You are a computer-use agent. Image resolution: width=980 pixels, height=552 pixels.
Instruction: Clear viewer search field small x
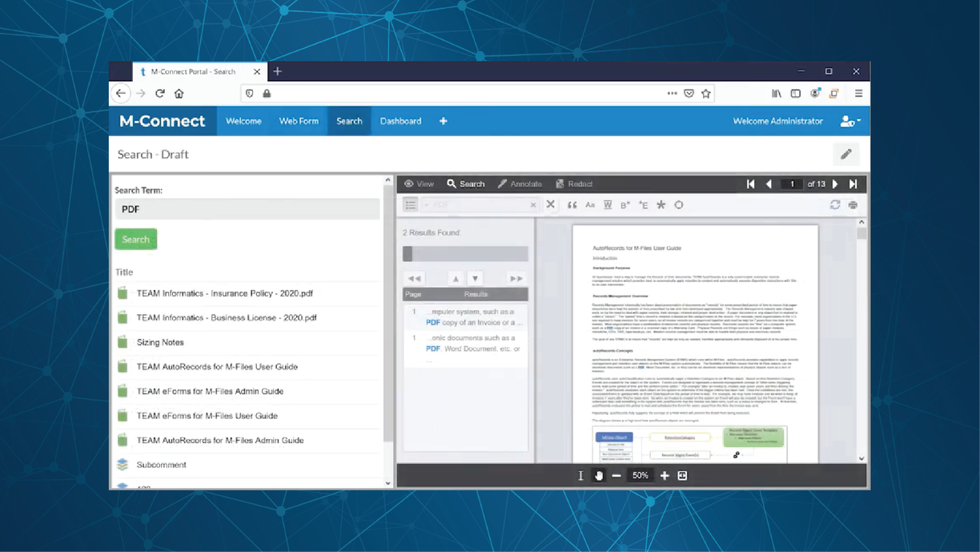coord(533,205)
